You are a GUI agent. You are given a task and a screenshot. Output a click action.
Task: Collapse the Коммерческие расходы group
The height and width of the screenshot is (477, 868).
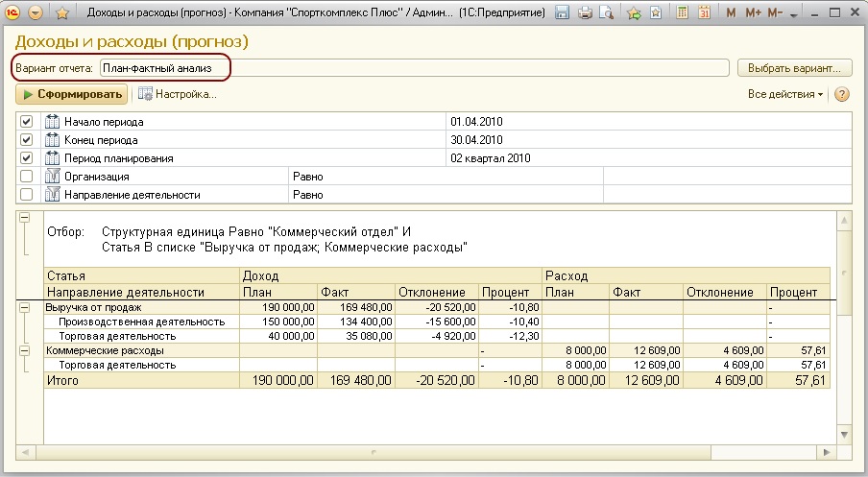coord(25,351)
